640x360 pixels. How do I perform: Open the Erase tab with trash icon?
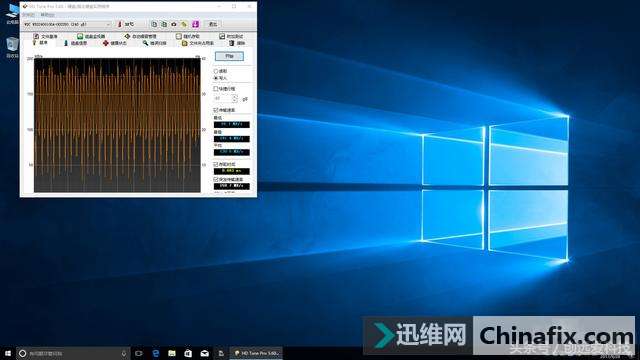[x=237, y=43]
